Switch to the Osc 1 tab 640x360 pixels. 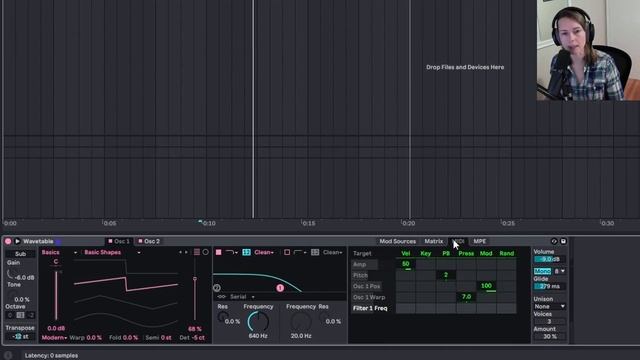click(119, 241)
